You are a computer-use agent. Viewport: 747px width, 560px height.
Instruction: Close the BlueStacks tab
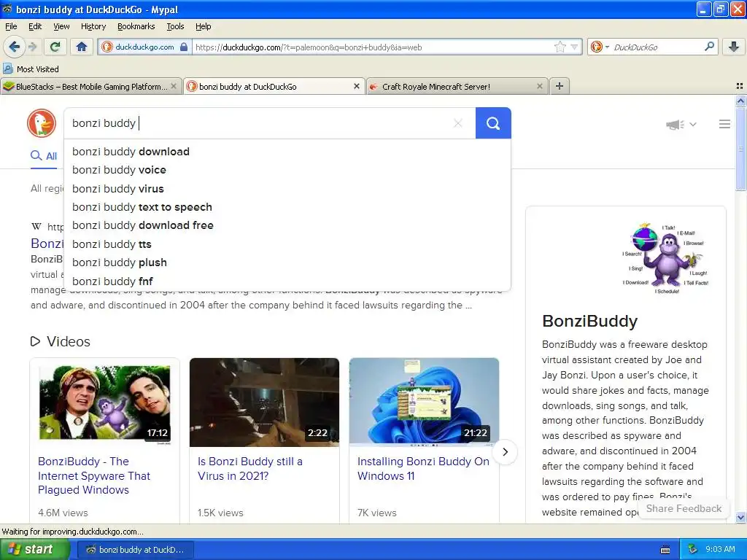[x=174, y=86]
